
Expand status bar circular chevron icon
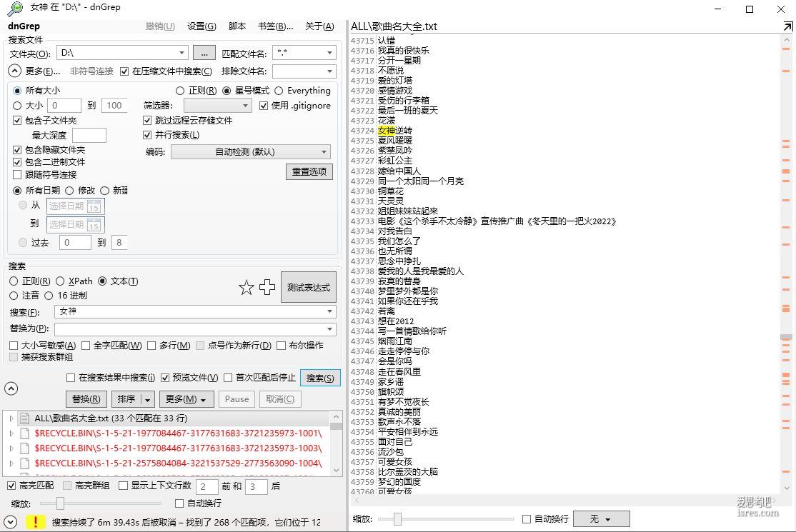pos(11,522)
